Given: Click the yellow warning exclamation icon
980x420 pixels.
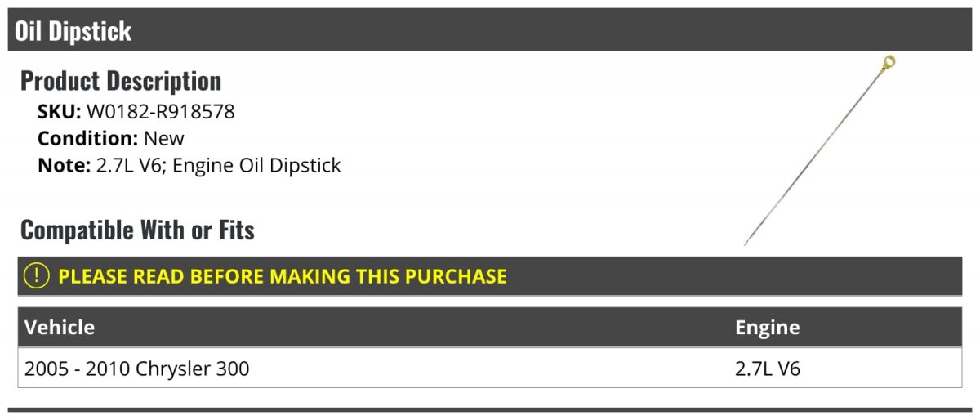Looking at the screenshot, I should [x=38, y=276].
